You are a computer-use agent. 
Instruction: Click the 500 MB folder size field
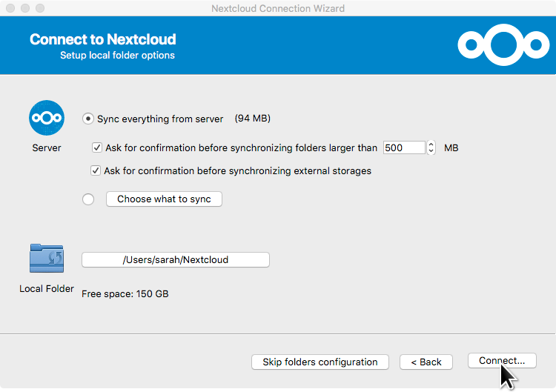pos(403,147)
